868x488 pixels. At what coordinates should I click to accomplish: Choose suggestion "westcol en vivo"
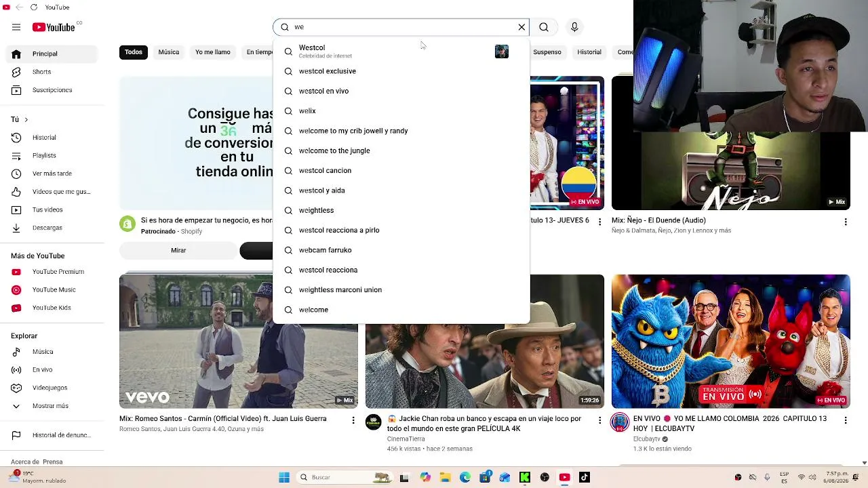coord(401,91)
